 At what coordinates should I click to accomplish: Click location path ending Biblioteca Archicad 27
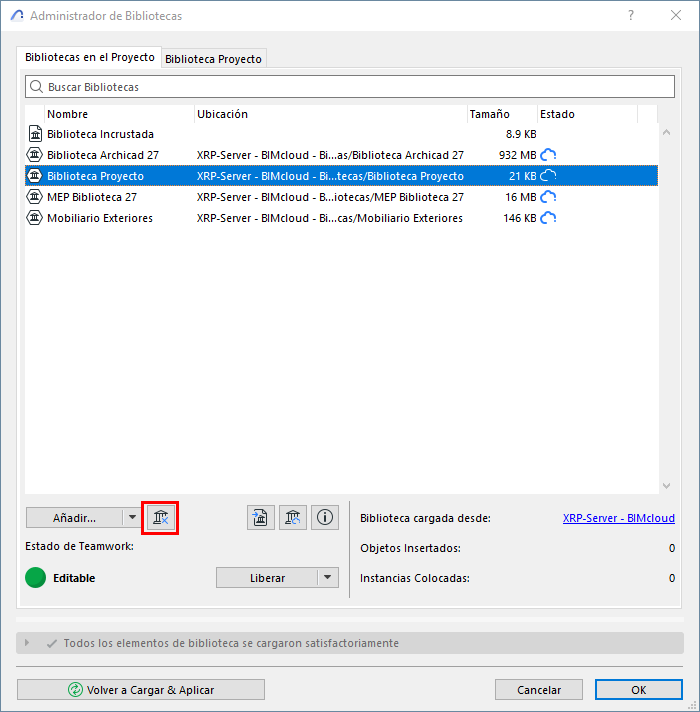(330, 155)
